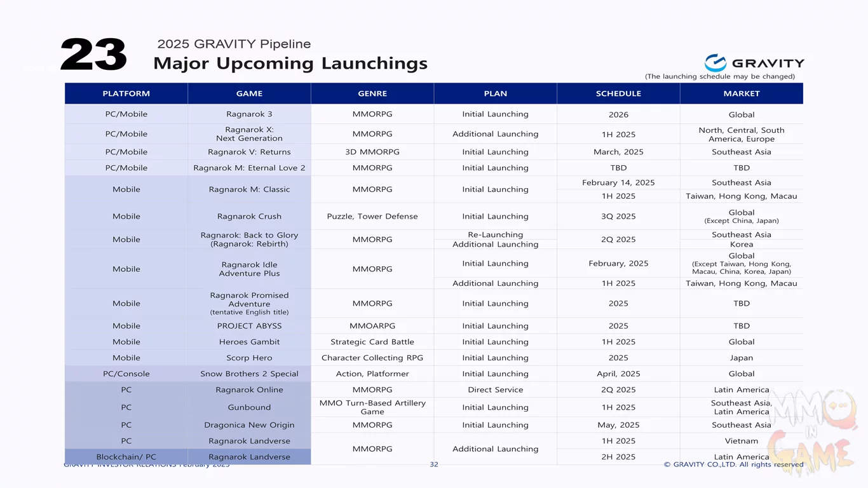Select the GRAVITY CO.,LTD. copyright notice
This screenshot has width=868, height=488.
tap(734, 464)
